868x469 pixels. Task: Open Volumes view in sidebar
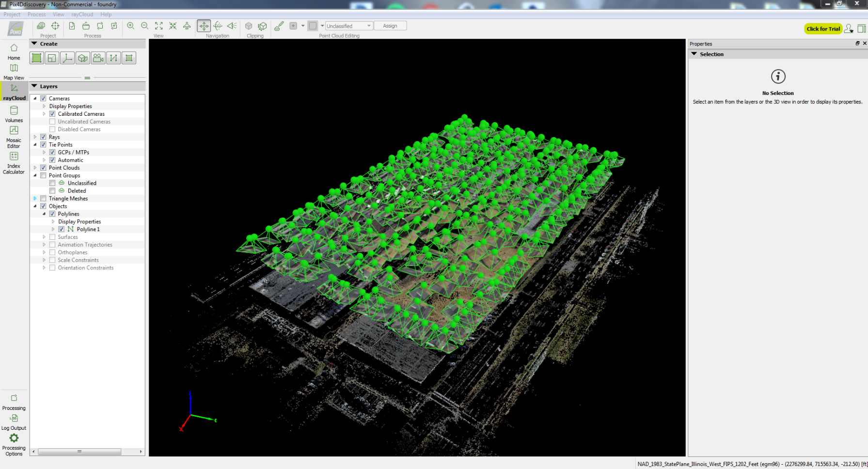coord(14,114)
